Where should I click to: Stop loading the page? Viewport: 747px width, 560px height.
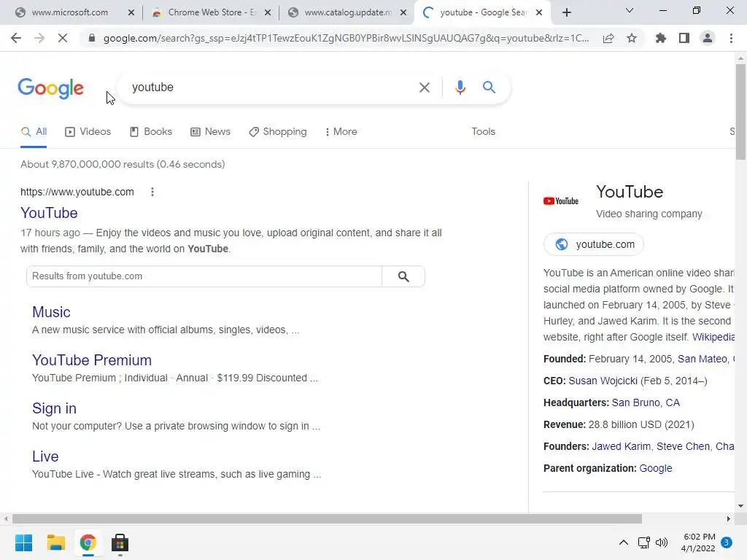pos(63,38)
